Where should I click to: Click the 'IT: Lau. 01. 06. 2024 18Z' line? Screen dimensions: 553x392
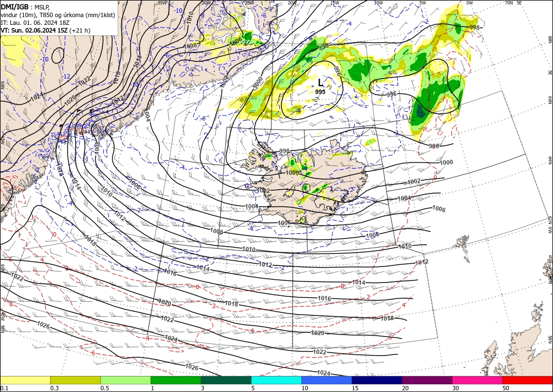tap(35, 23)
